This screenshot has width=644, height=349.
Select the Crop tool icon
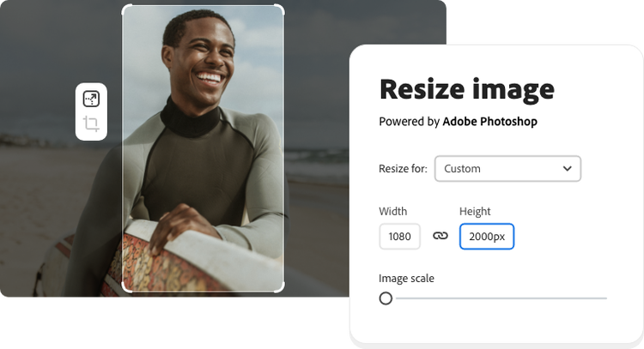91,124
